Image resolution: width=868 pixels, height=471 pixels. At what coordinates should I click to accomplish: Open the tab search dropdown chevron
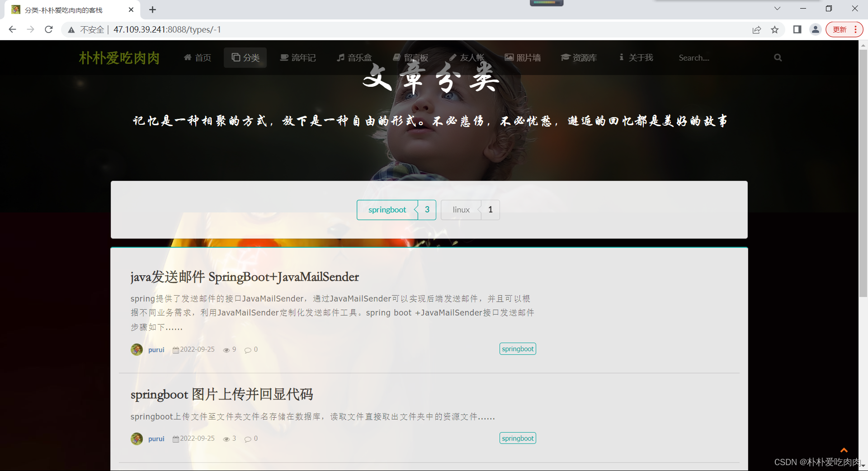click(777, 9)
